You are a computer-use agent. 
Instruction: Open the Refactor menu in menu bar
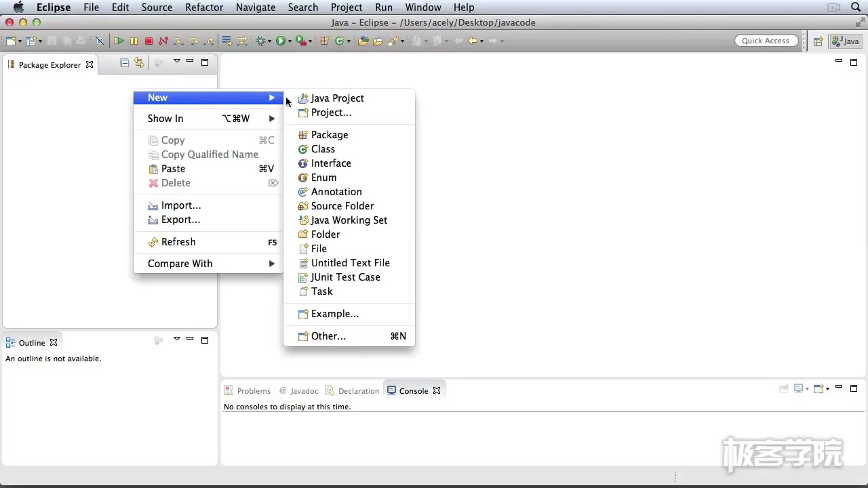[x=204, y=7]
